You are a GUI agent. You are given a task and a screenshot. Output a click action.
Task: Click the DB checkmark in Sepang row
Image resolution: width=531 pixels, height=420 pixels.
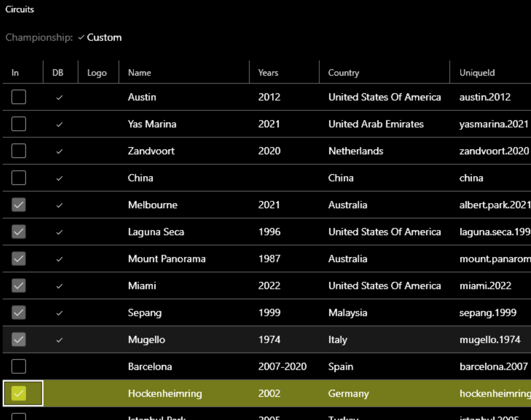click(x=59, y=313)
